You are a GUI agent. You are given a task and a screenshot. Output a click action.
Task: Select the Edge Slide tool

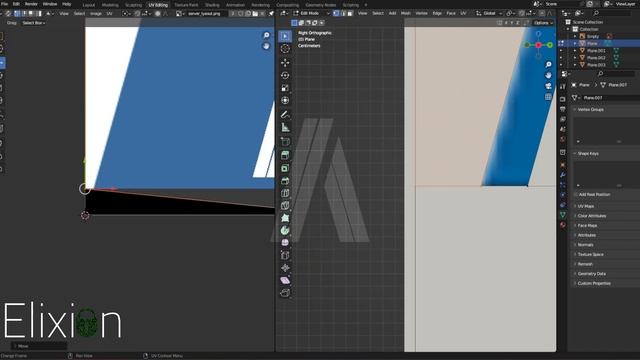(285, 255)
